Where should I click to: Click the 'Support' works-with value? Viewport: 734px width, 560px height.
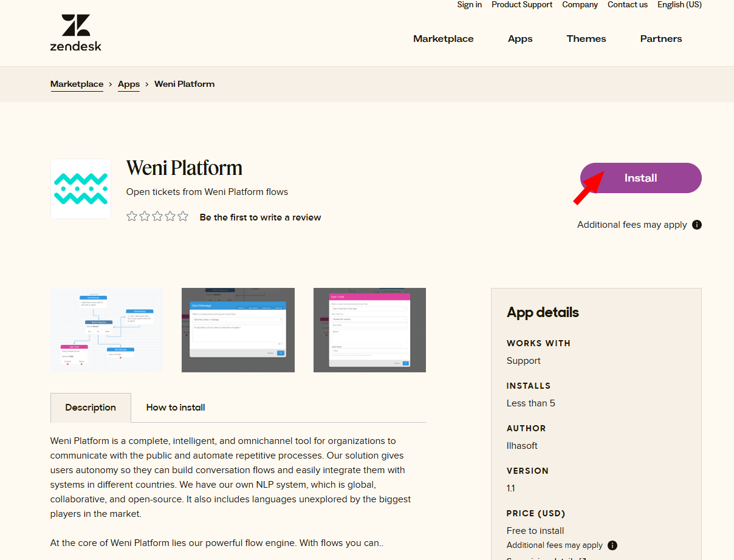524,361
